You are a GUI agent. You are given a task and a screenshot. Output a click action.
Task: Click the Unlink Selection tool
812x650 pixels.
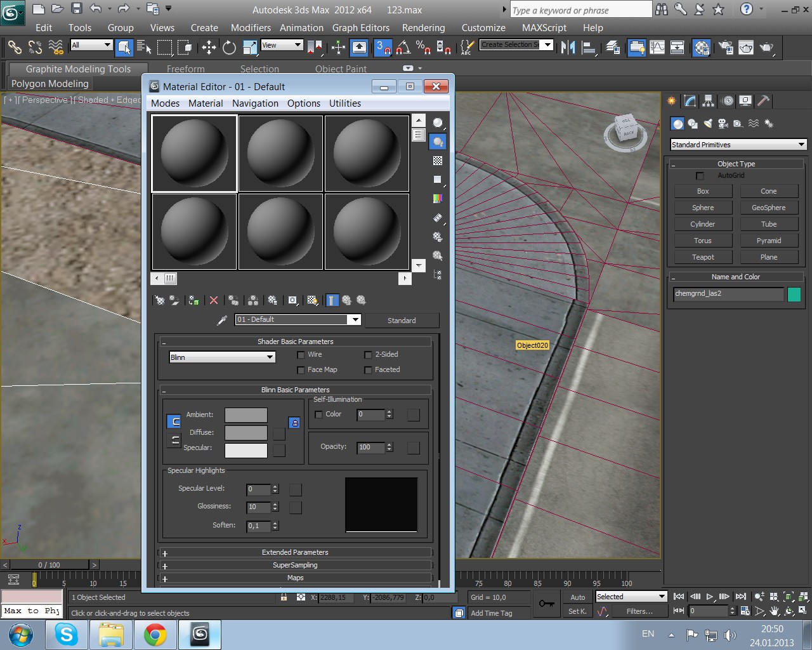pyautogui.click(x=35, y=47)
